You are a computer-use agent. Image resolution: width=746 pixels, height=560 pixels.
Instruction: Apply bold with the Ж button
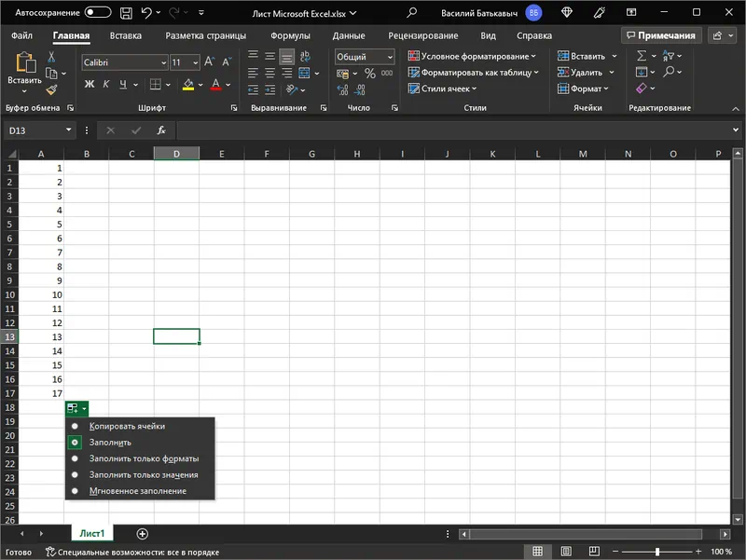coord(89,84)
